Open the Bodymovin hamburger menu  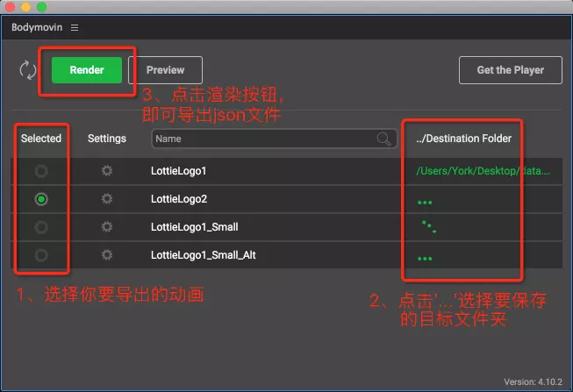click(75, 28)
